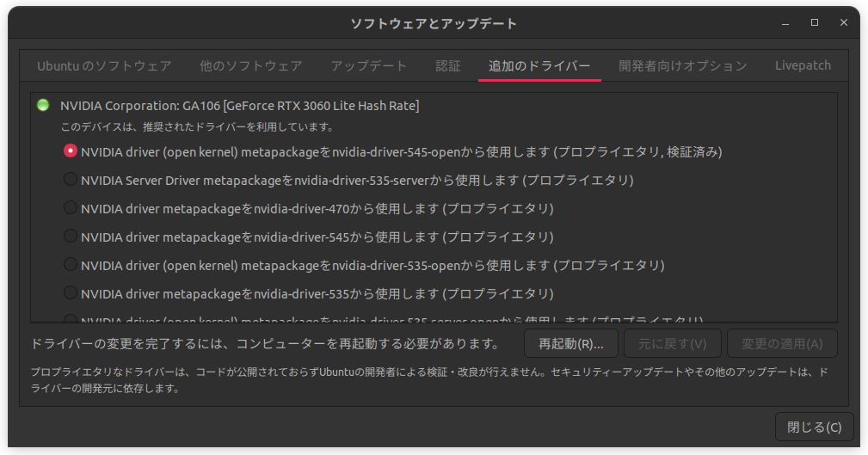
Task: Select nvidia-driver-535-server radio option
Action: click(x=71, y=180)
